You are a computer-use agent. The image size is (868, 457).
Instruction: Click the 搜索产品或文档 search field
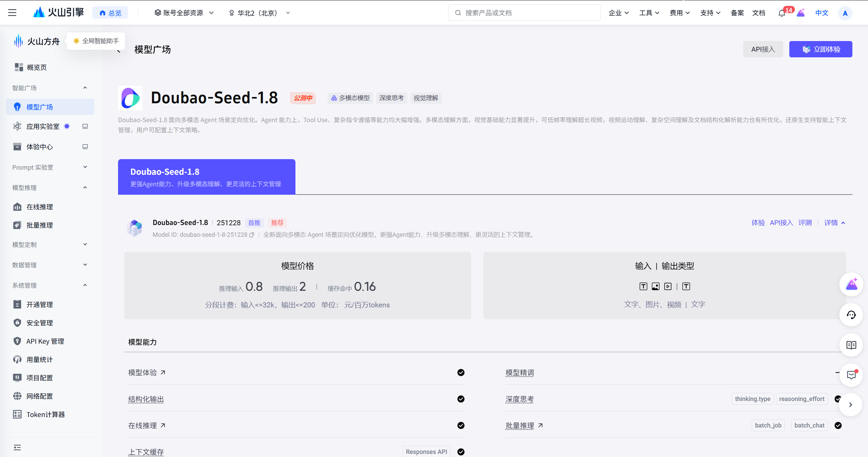(524, 13)
